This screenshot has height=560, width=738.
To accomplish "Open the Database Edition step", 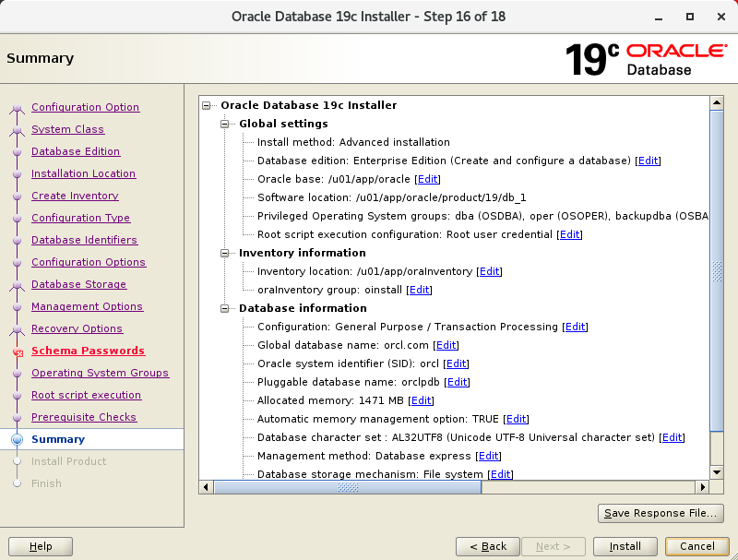I will coord(76,151).
